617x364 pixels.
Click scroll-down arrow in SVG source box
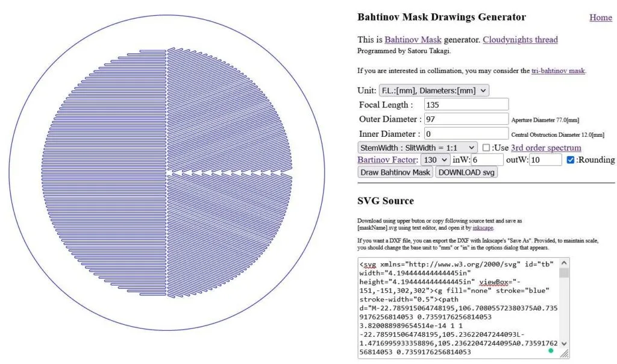coord(564,344)
